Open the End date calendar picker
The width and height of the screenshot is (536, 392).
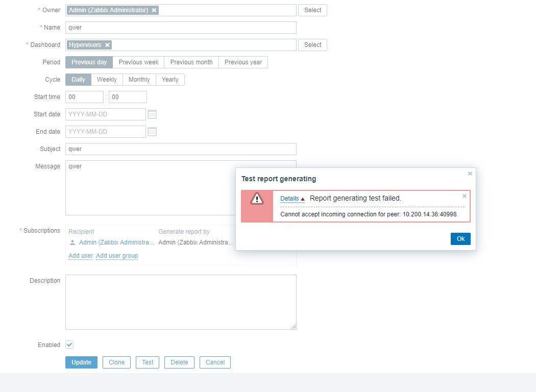[152, 132]
